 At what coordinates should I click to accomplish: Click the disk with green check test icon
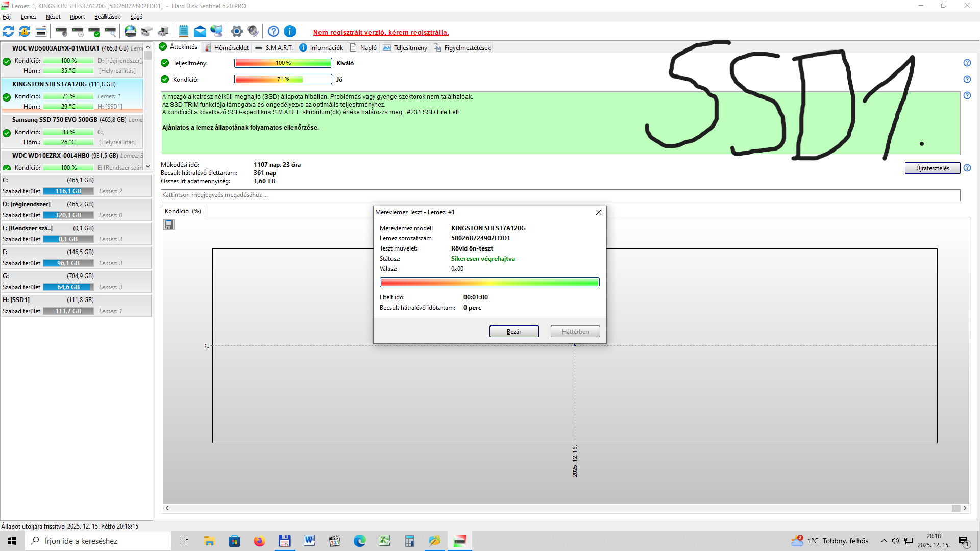[94, 32]
